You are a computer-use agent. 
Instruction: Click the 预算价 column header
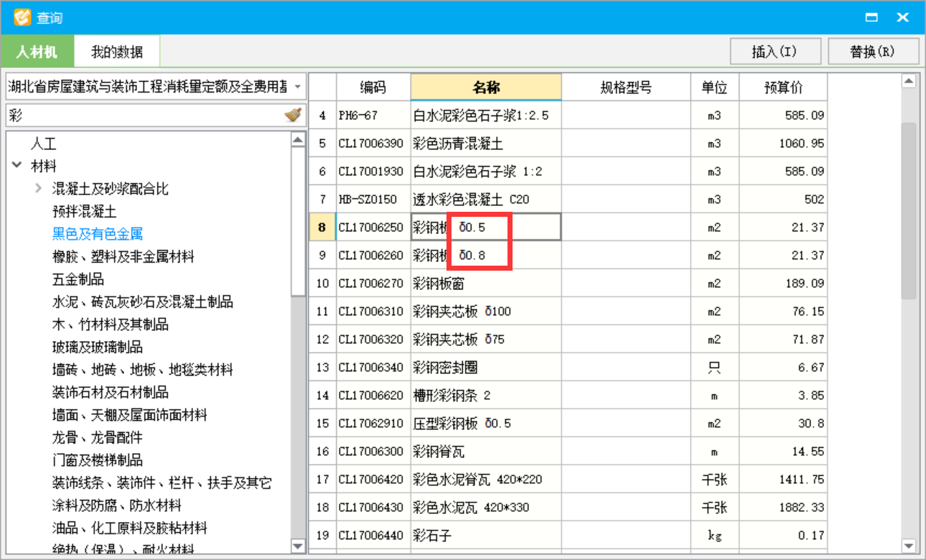(x=783, y=88)
